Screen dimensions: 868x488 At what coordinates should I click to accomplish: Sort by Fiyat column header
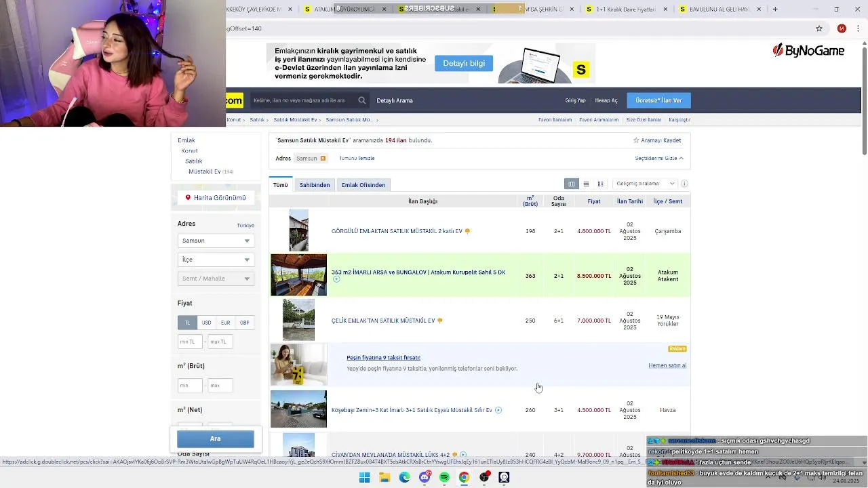pos(594,201)
